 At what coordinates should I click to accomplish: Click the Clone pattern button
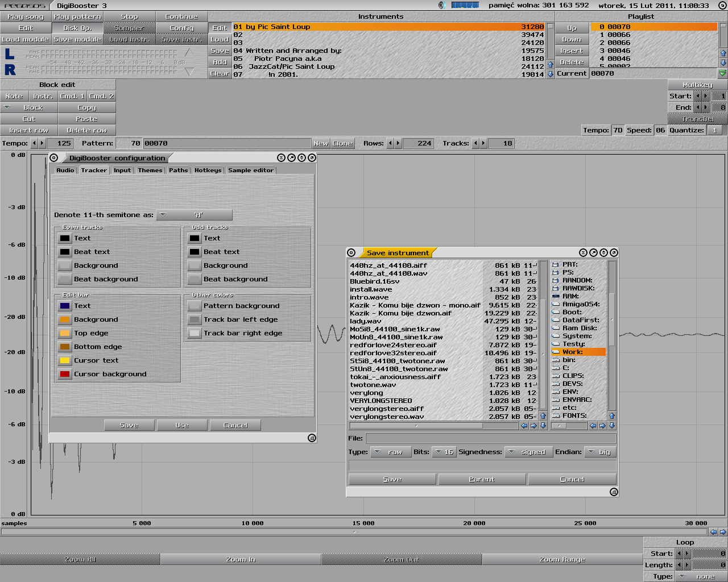[343, 143]
